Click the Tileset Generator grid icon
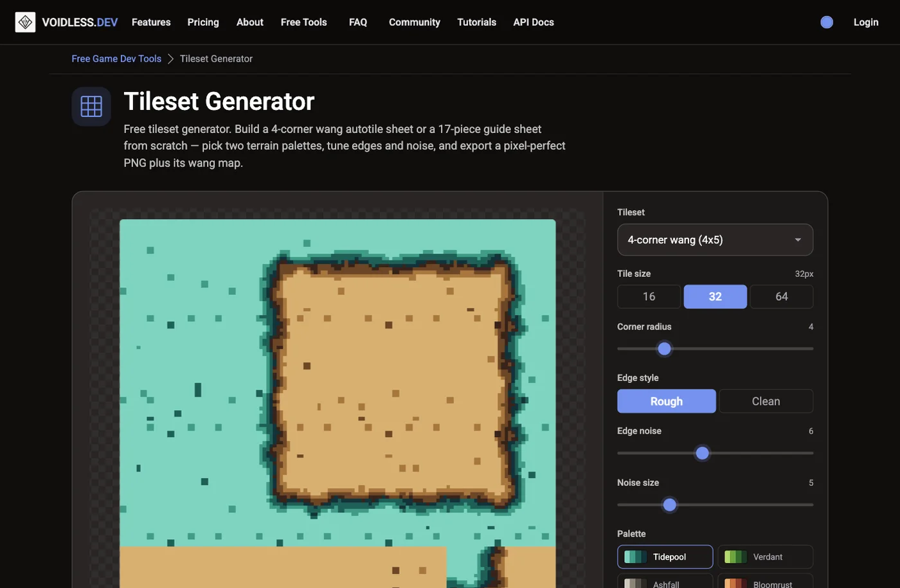The width and height of the screenshot is (900, 588). (x=91, y=106)
